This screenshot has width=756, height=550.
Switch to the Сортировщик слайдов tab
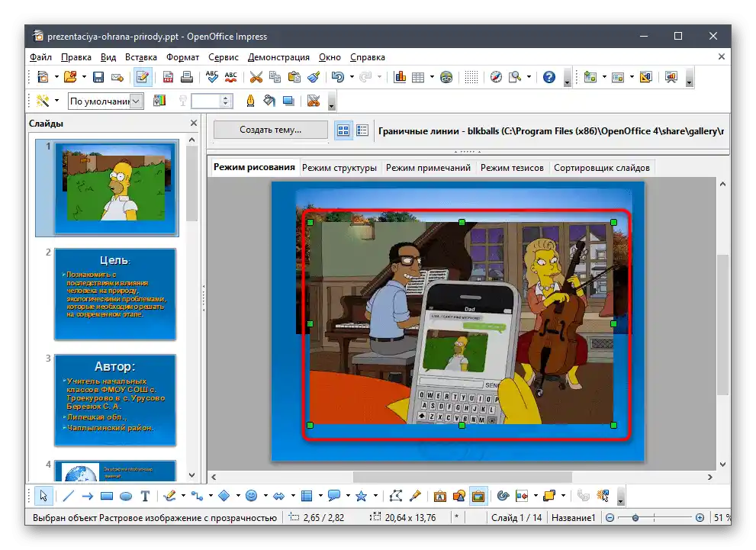click(601, 168)
